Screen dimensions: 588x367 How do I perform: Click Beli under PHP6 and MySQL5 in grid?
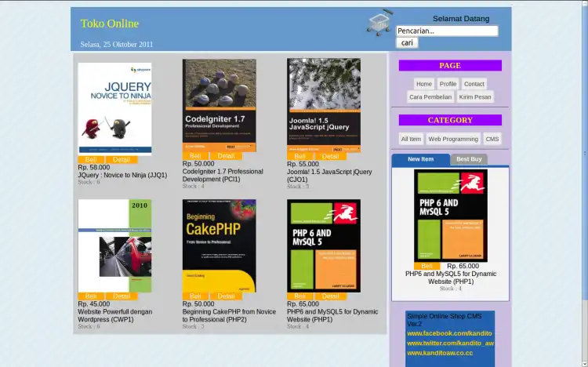click(300, 296)
